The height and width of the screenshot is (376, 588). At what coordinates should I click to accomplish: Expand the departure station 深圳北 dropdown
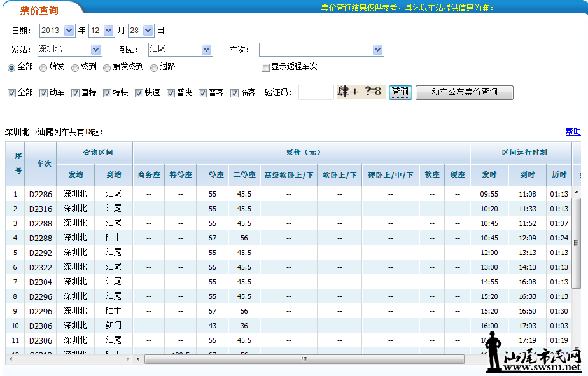(96, 50)
